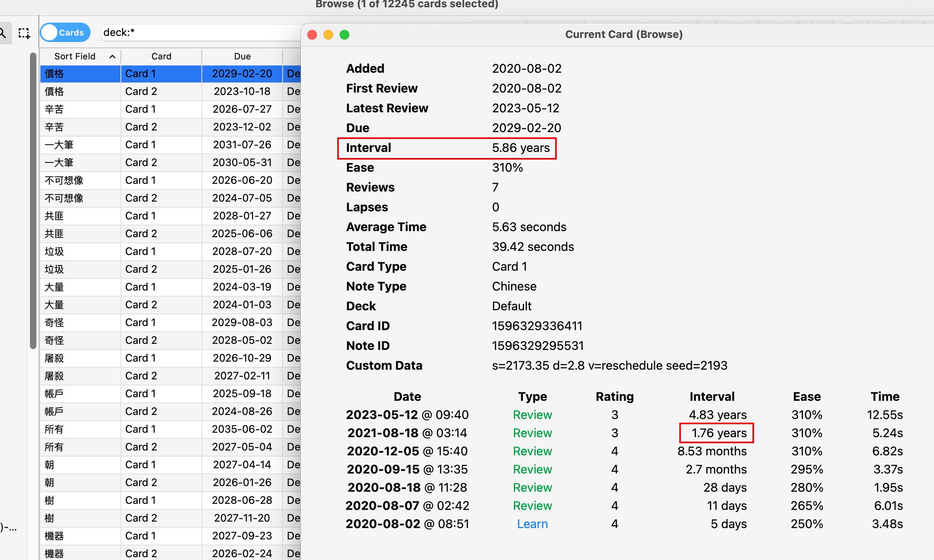Viewport: 934px width, 560px height.
Task: Click the Review link for 2020-09-15
Action: click(532, 469)
